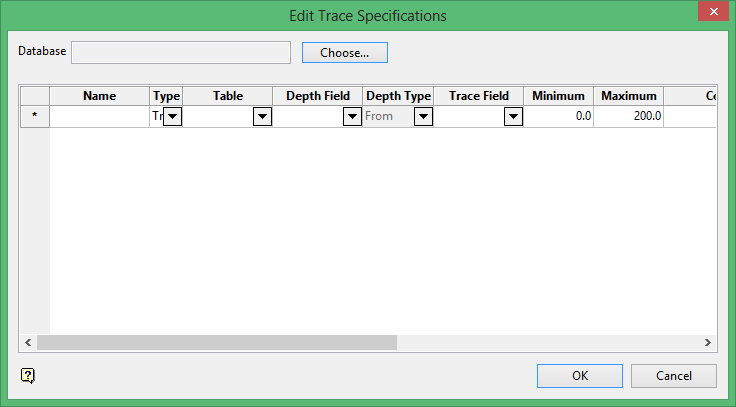Click the Trace Field column header

(479, 96)
